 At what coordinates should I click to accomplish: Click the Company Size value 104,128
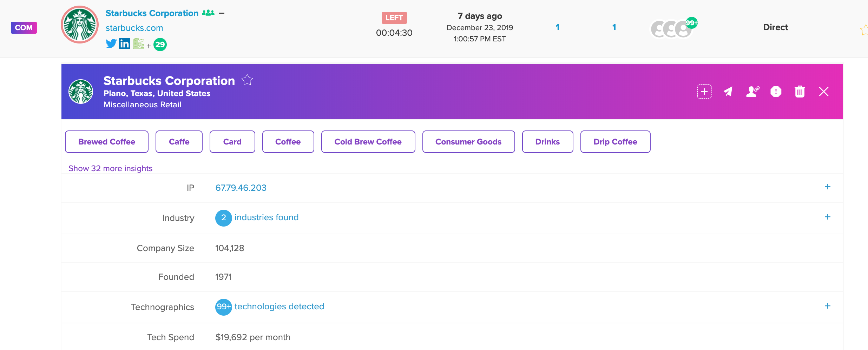click(230, 248)
